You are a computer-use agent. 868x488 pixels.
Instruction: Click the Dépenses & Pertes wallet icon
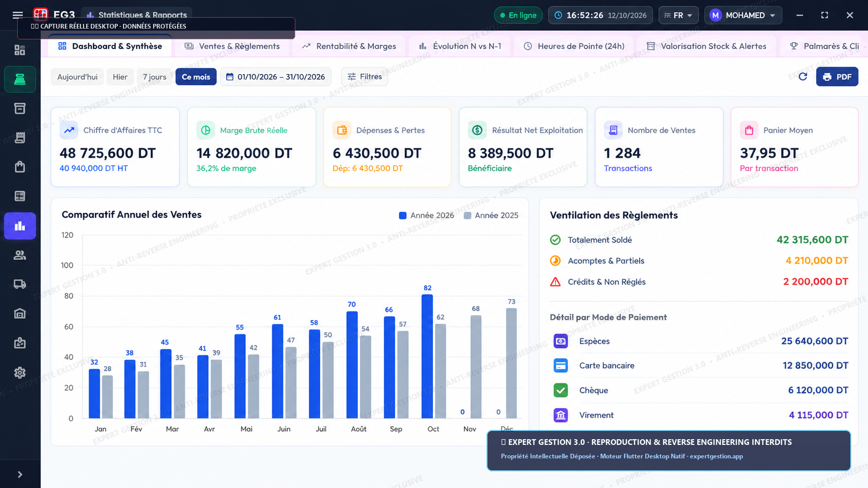(x=342, y=130)
